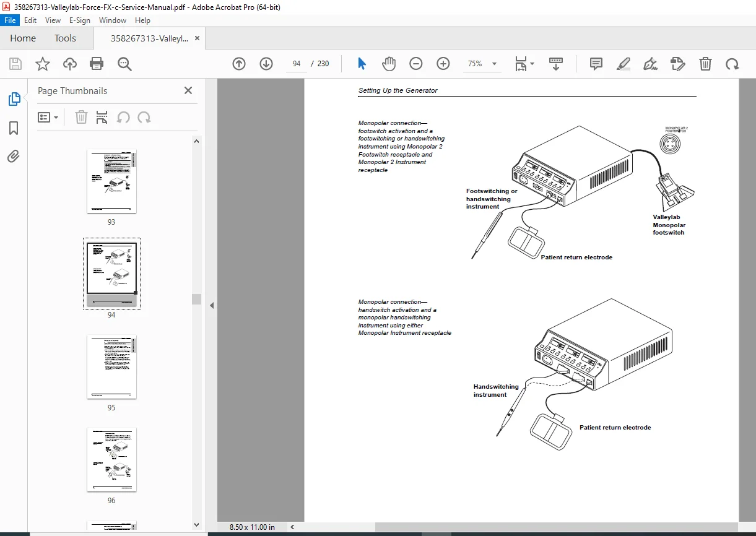The height and width of the screenshot is (536, 756).
Task: Open the Window menu
Action: click(113, 20)
